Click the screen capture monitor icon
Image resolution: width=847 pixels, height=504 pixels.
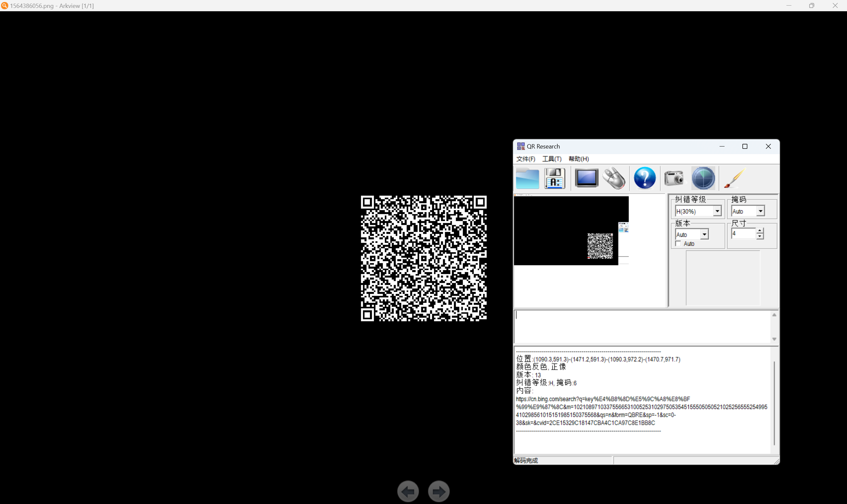click(587, 178)
